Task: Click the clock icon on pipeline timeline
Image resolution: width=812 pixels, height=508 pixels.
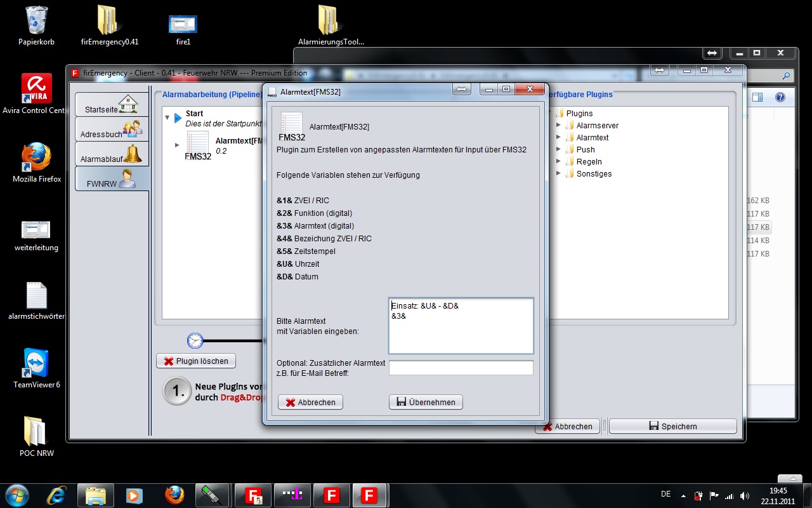Action: (x=195, y=340)
